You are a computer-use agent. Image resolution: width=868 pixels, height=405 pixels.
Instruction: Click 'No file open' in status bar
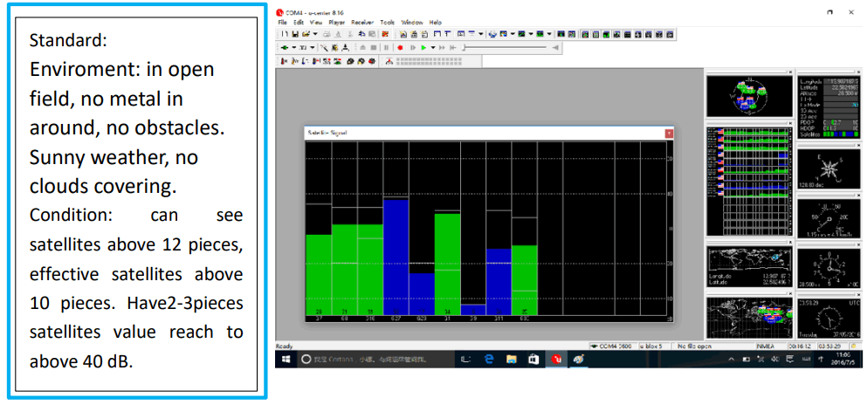click(693, 347)
